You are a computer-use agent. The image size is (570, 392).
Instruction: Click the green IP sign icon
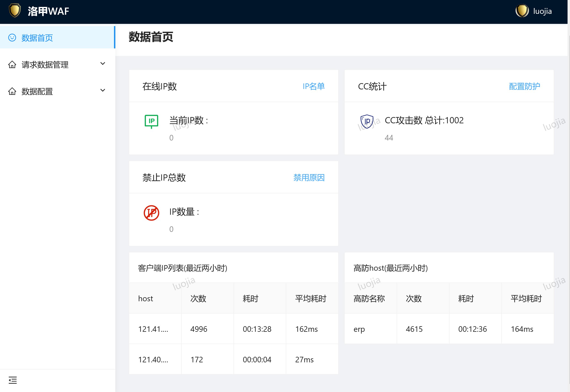tap(151, 121)
